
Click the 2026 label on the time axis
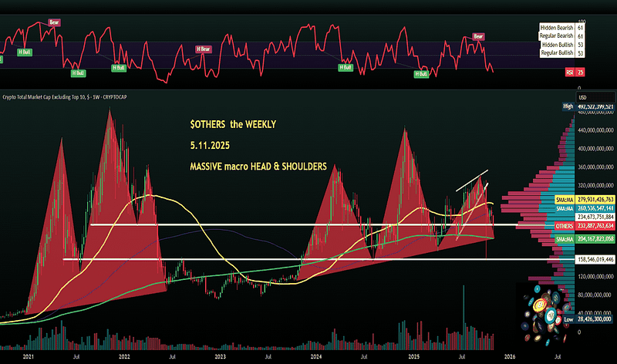[x=510, y=357]
